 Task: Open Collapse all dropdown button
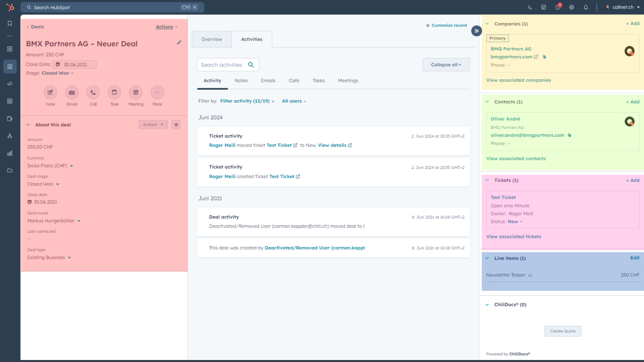446,65
